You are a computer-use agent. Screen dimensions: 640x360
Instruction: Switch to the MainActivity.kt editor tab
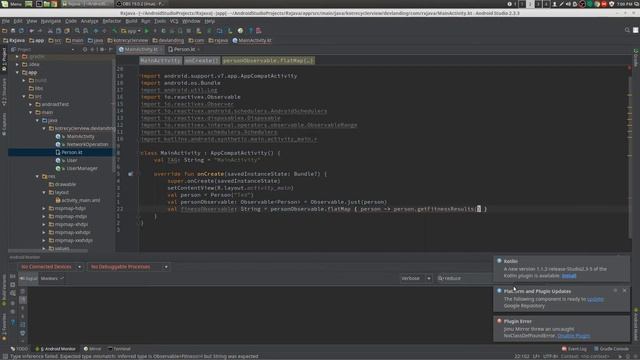tap(141, 49)
